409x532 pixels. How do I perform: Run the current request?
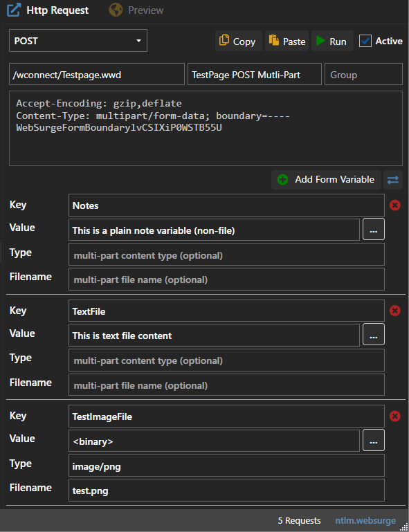point(332,41)
